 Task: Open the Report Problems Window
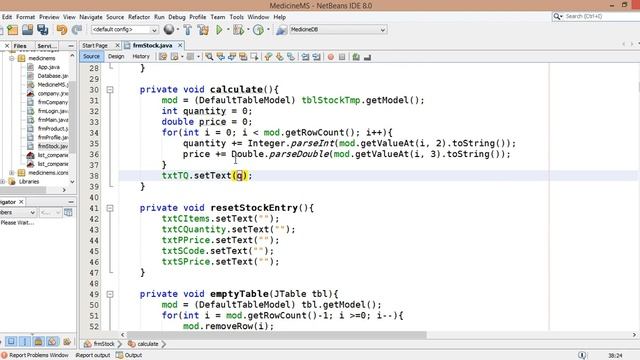[35, 355]
